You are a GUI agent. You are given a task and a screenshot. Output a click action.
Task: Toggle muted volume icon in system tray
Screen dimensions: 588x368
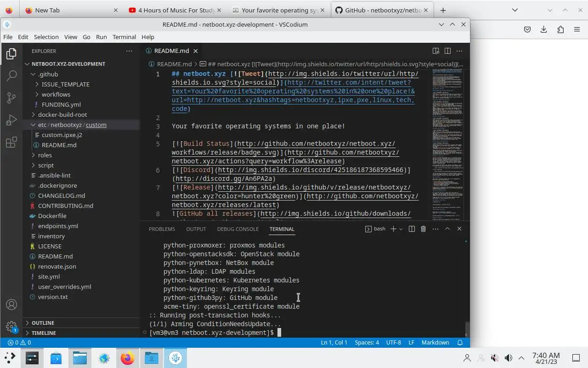[495, 358]
